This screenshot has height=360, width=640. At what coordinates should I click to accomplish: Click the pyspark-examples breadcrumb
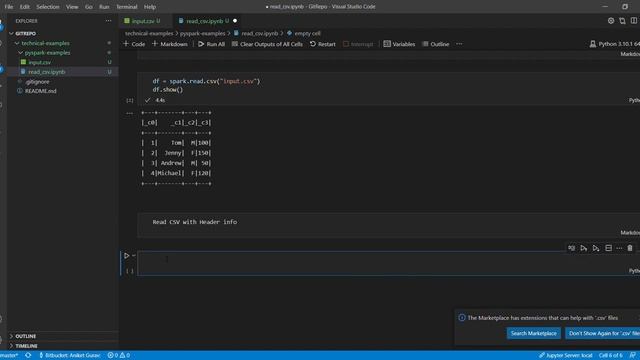click(202, 33)
